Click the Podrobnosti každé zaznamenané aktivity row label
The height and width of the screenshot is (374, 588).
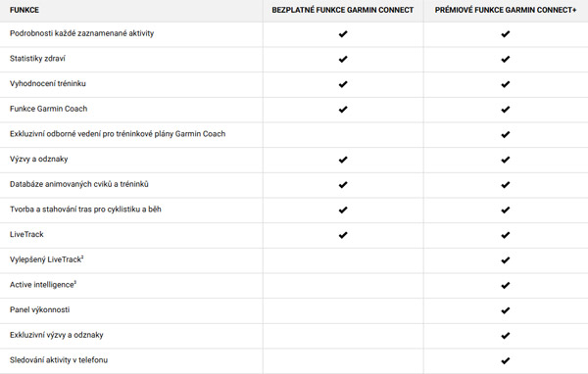click(81, 33)
